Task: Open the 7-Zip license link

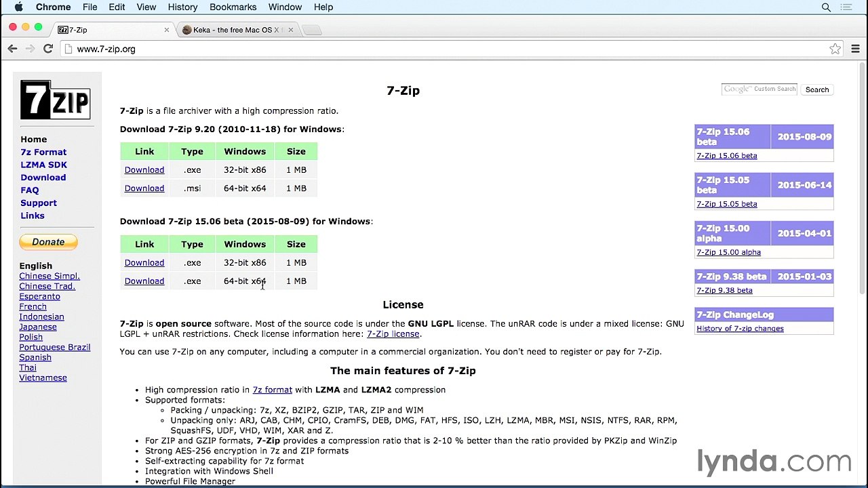Action: (393, 333)
